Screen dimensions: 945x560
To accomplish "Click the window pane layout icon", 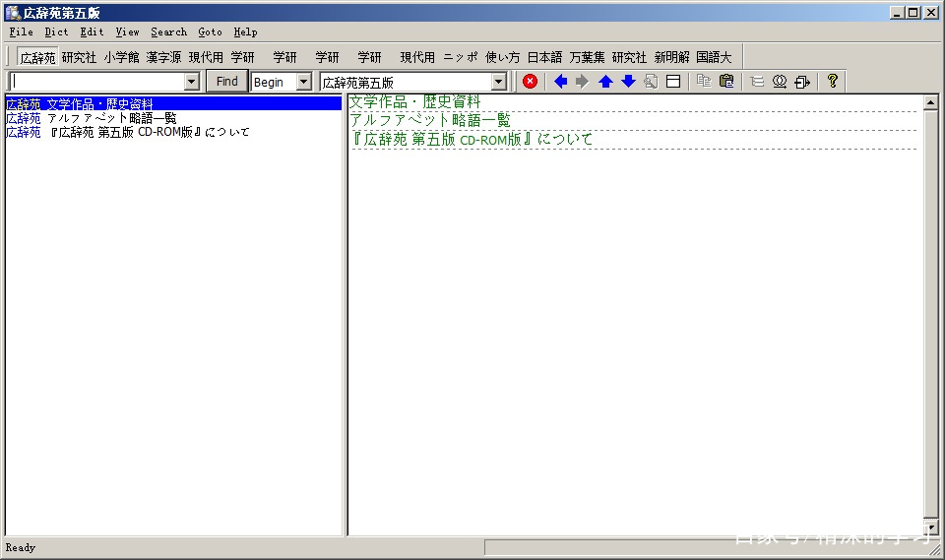I will [x=673, y=82].
